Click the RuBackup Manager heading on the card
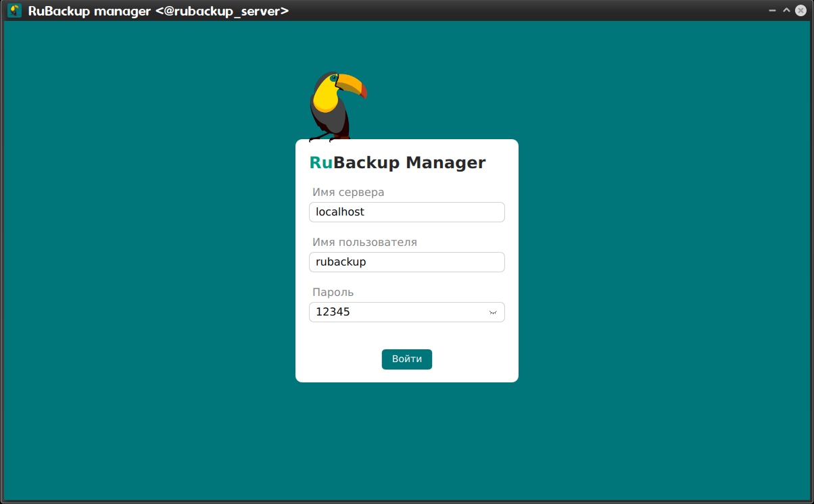This screenshot has height=504, width=814. coord(398,162)
